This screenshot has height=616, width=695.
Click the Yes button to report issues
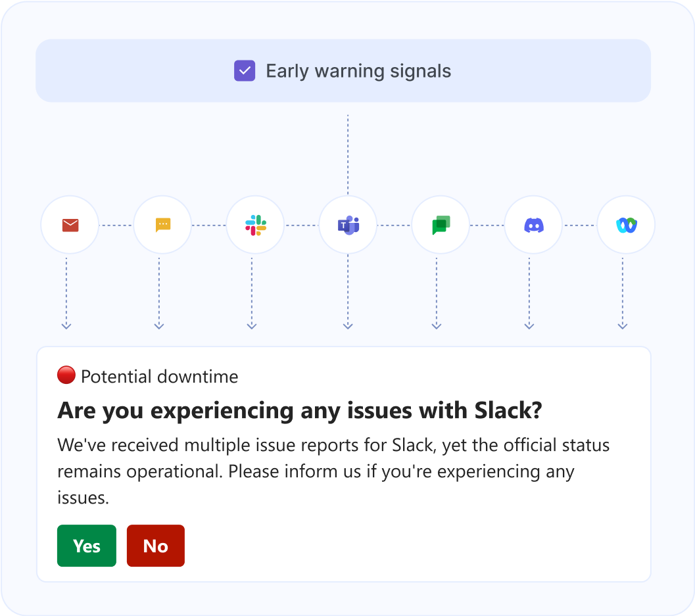[x=86, y=546]
